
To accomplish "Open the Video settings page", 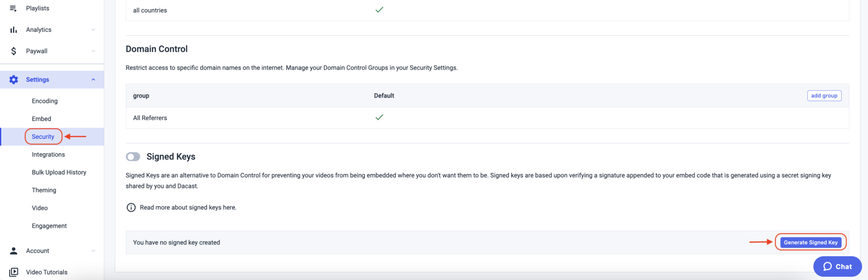I will 40,208.
